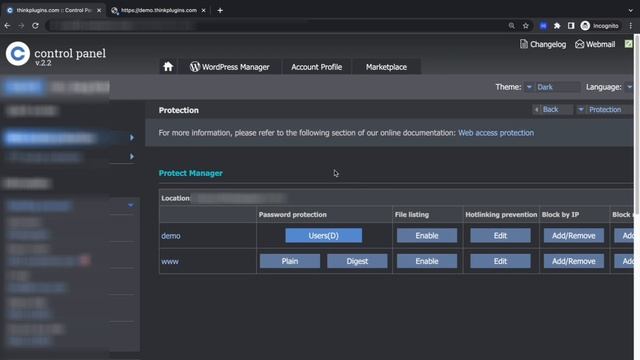Close the thinkplugins.com Control Panel tab
Viewport: 640px width, 360px height.
(x=99, y=11)
